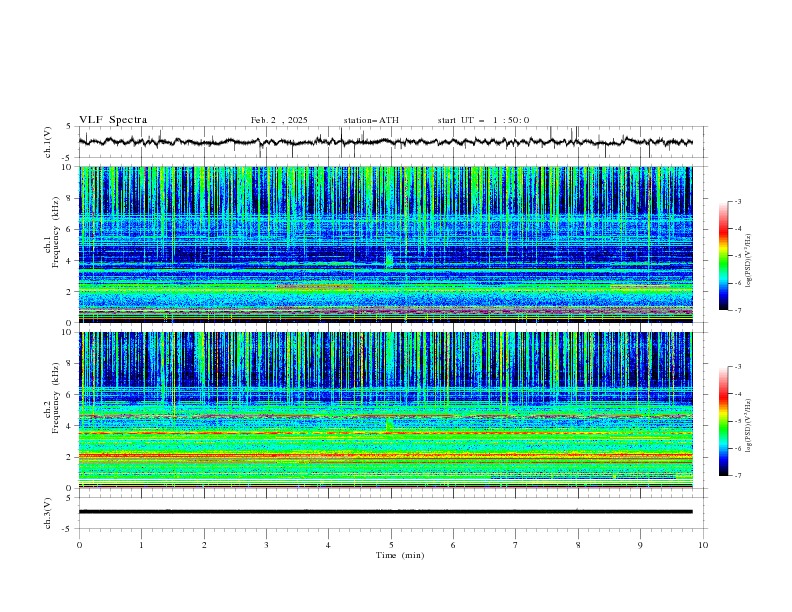Screen dimensions: 792x612
Task: Click the ch.1 spectrogram plot area
Action: [x=385, y=244]
